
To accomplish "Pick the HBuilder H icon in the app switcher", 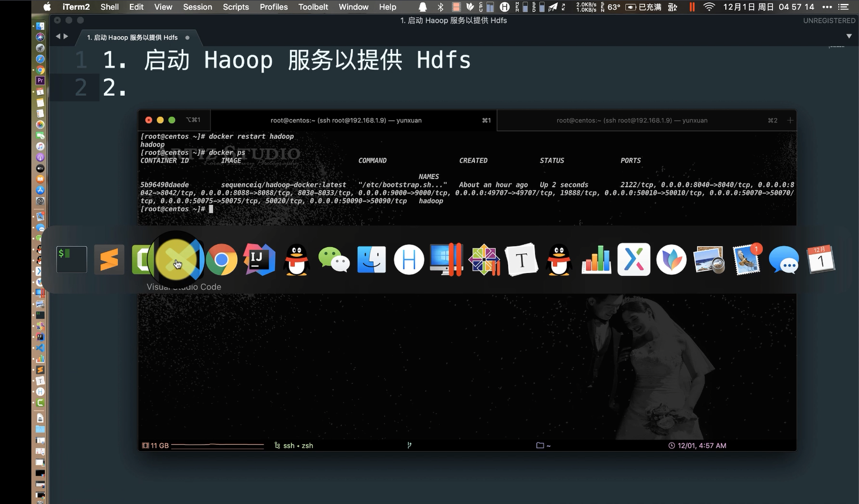I will (409, 260).
